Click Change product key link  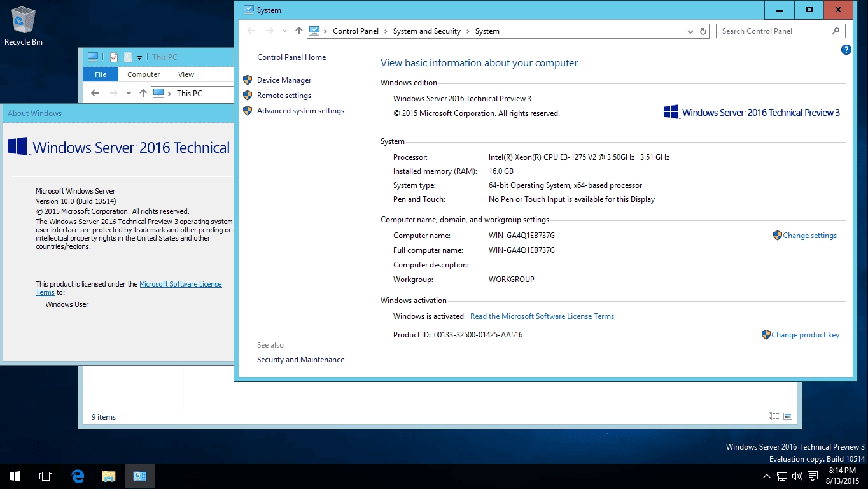[x=805, y=335]
